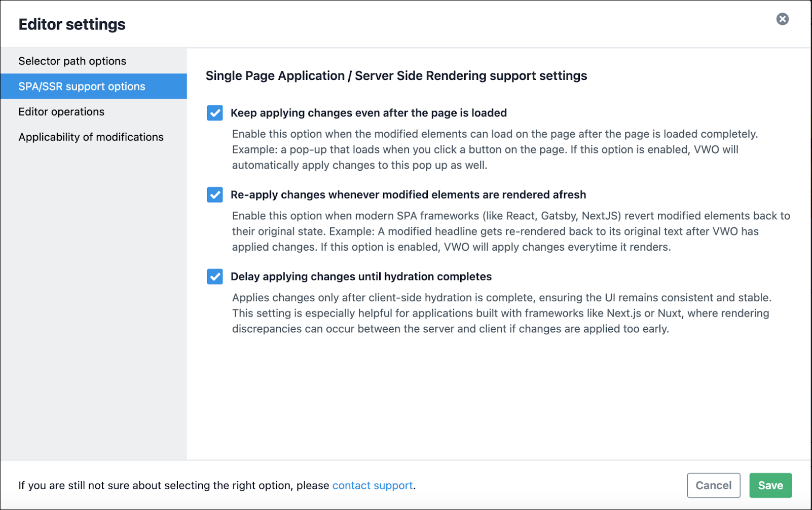Uncheck Keep applying changes after page load

tap(215, 113)
